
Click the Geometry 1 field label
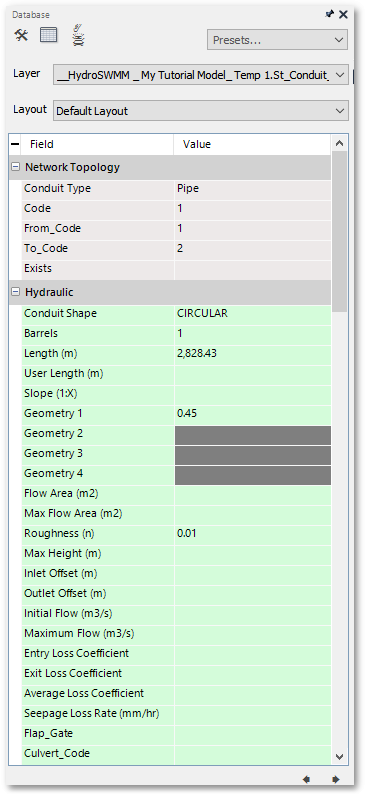(53, 414)
